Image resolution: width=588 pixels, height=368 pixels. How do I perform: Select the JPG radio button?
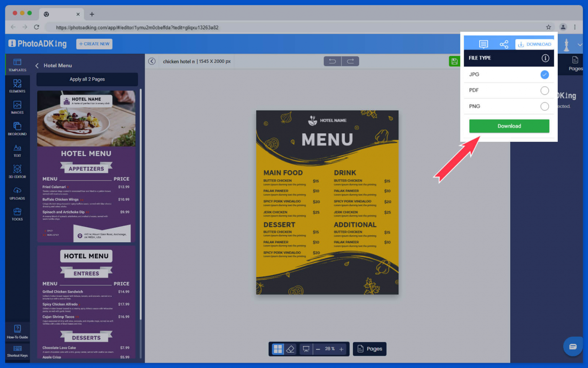coord(544,74)
